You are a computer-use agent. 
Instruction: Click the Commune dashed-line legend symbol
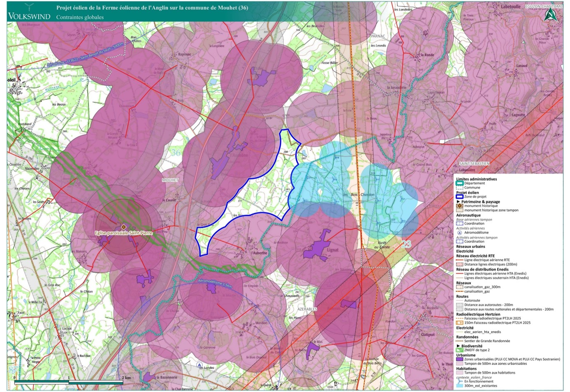(x=459, y=188)
